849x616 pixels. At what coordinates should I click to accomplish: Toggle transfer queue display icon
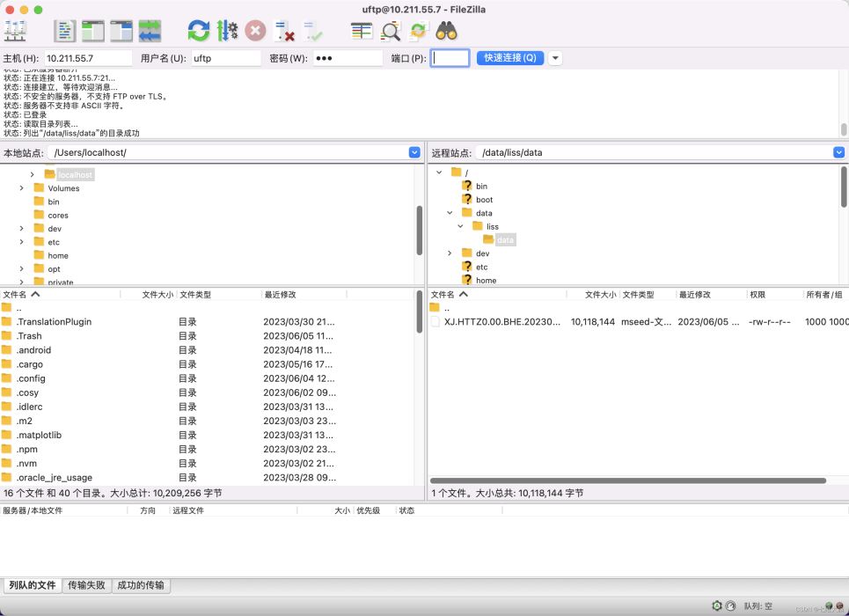[150, 31]
